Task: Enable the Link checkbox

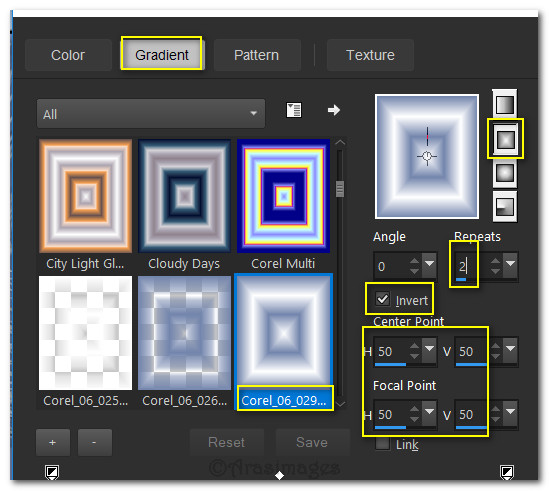Action: (382, 444)
